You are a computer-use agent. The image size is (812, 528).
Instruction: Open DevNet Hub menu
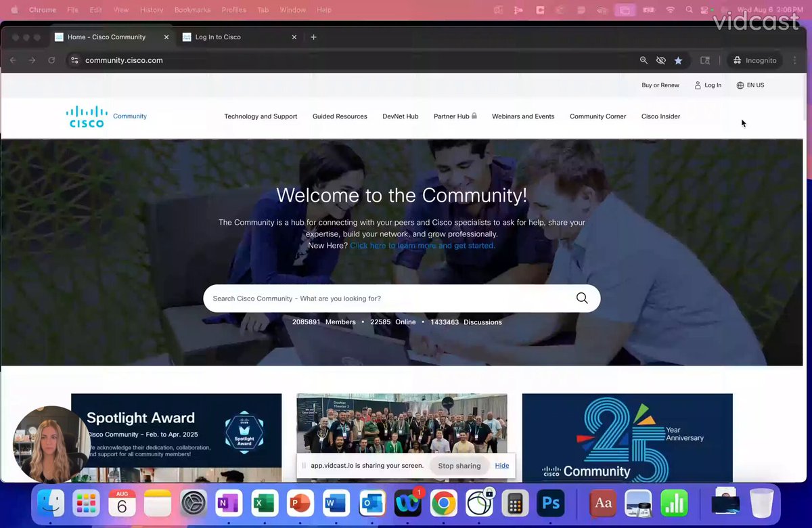coord(401,116)
